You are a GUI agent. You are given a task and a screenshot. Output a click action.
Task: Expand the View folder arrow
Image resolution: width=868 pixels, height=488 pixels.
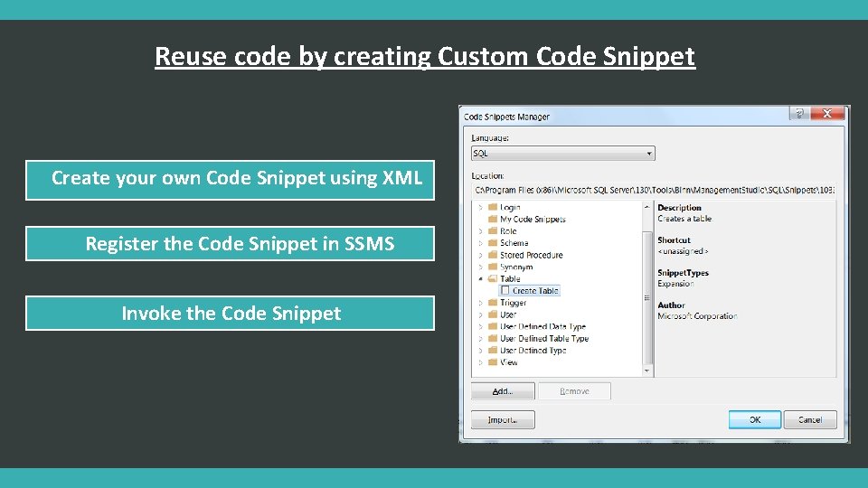point(480,362)
